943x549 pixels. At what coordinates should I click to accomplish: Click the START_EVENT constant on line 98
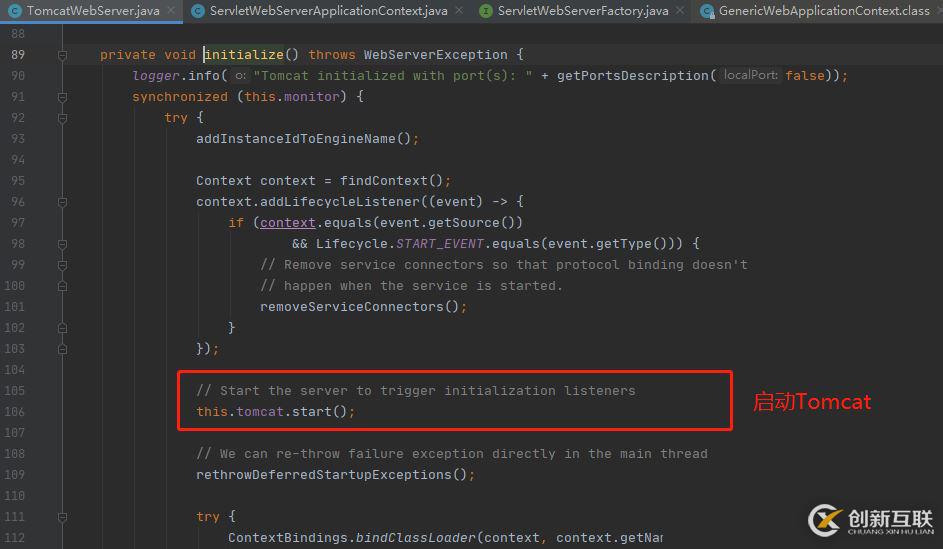(440, 244)
